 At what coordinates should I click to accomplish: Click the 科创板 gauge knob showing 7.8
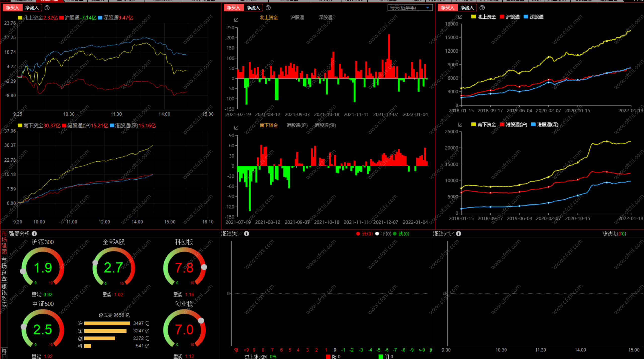click(x=204, y=267)
